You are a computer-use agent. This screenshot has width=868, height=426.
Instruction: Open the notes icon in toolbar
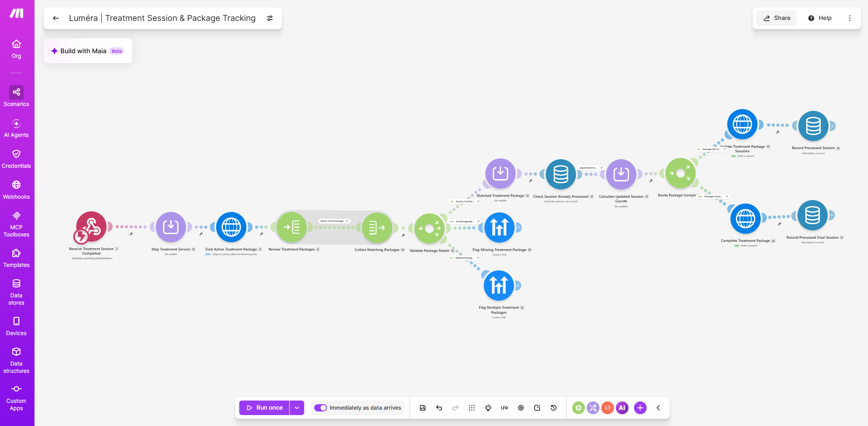click(x=537, y=408)
